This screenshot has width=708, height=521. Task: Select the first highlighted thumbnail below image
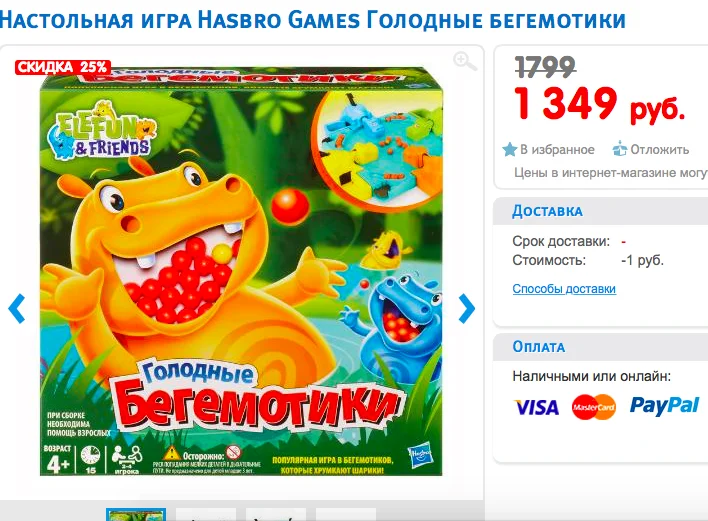pos(136,514)
